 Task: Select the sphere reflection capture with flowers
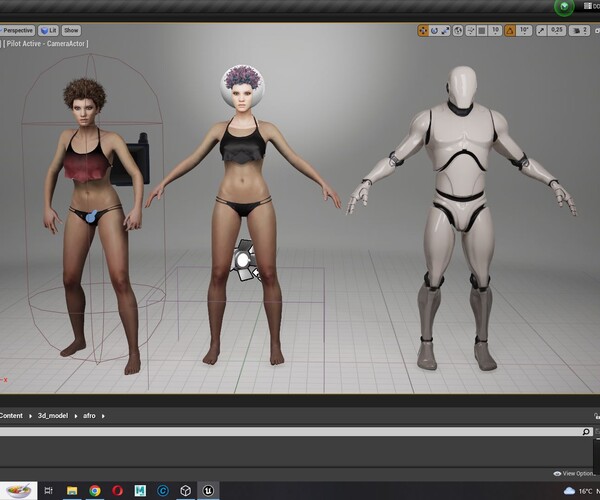pyautogui.click(x=242, y=86)
